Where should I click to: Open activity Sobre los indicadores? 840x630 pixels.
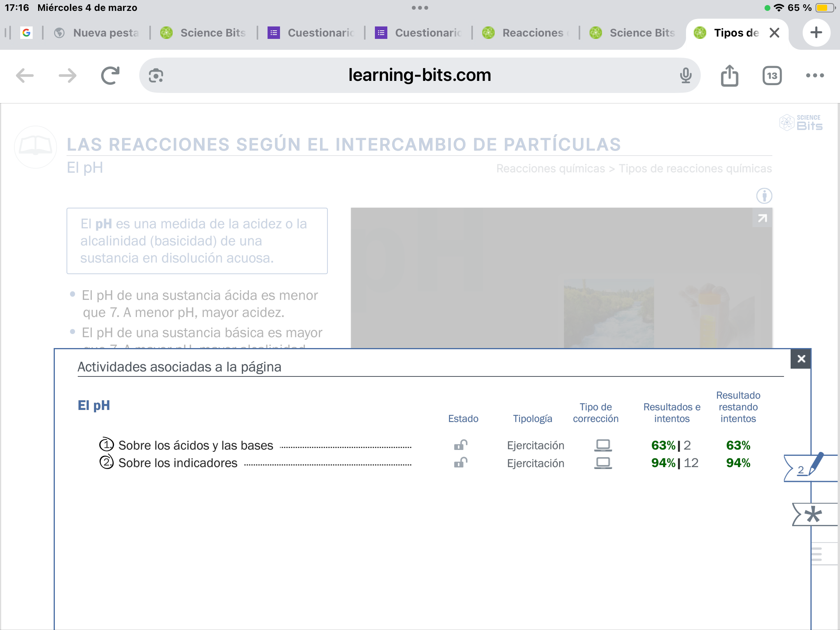(178, 463)
